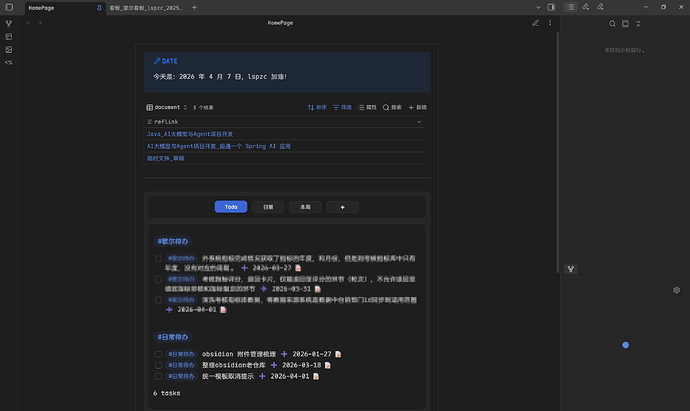The height and width of the screenshot is (411, 690).
Task: Click the graph view icon in left ribbon
Action: (x=9, y=22)
